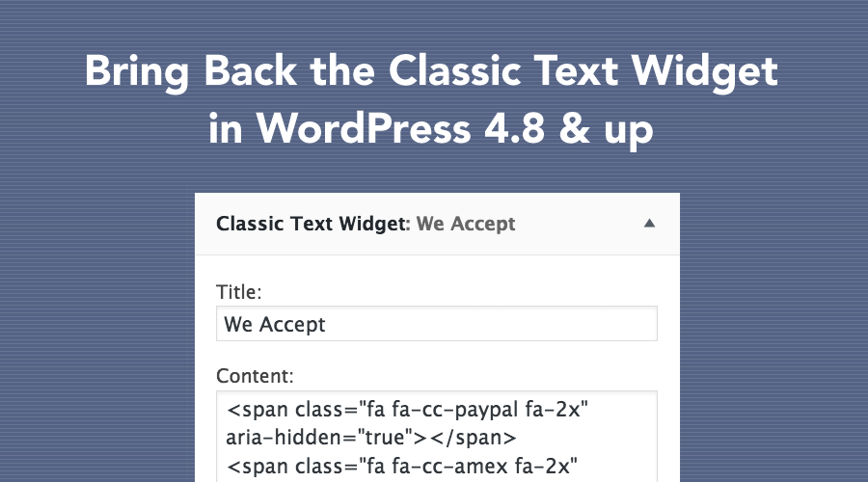
Task: Click the in WordPress 4.8 & up heading line
Action: click(x=431, y=129)
